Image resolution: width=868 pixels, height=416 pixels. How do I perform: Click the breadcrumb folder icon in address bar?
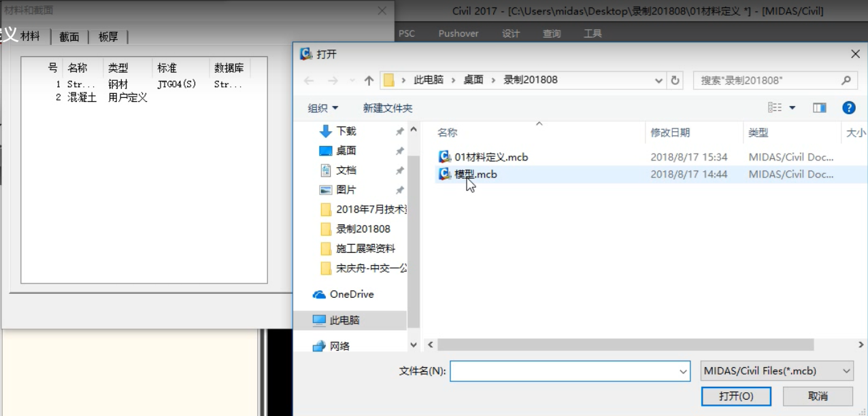point(389,80)
